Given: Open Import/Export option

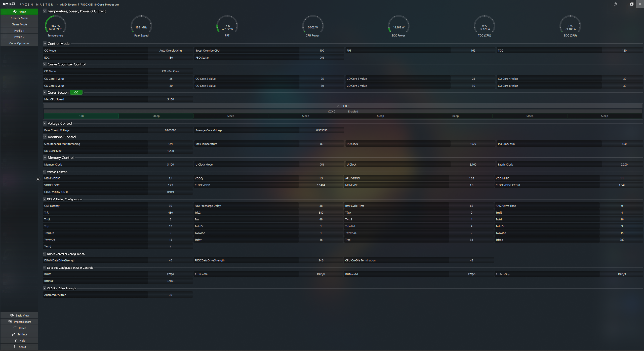Looking at the screenshot, I should [19, 322].
